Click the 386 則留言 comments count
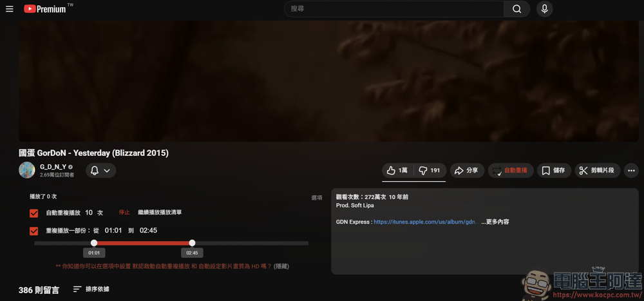Viewport: 644px width, 301px height. [x=39, y=290]
